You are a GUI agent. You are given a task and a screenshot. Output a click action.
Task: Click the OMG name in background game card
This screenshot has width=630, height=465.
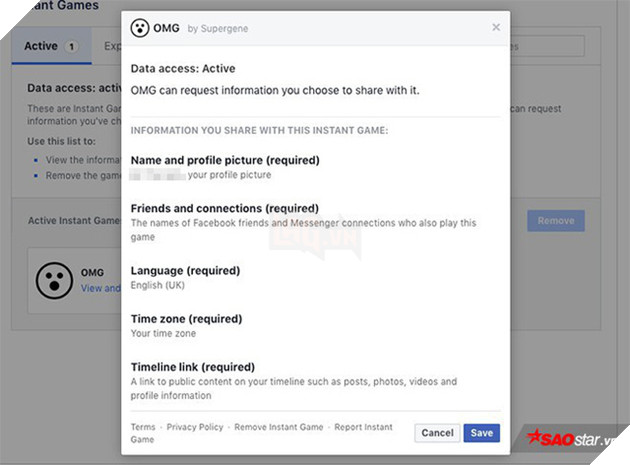[92, 272]
